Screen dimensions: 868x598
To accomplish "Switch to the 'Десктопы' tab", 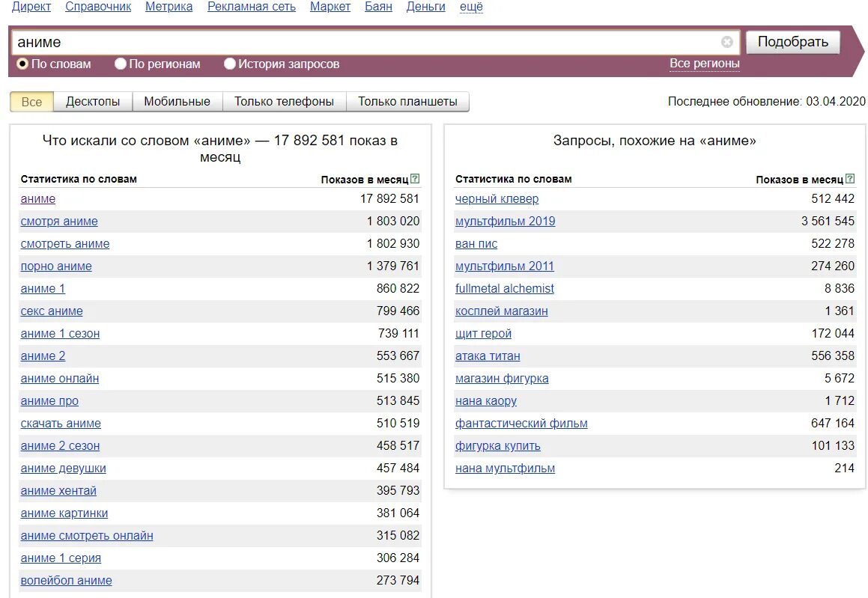I will (x=93, y=102).
